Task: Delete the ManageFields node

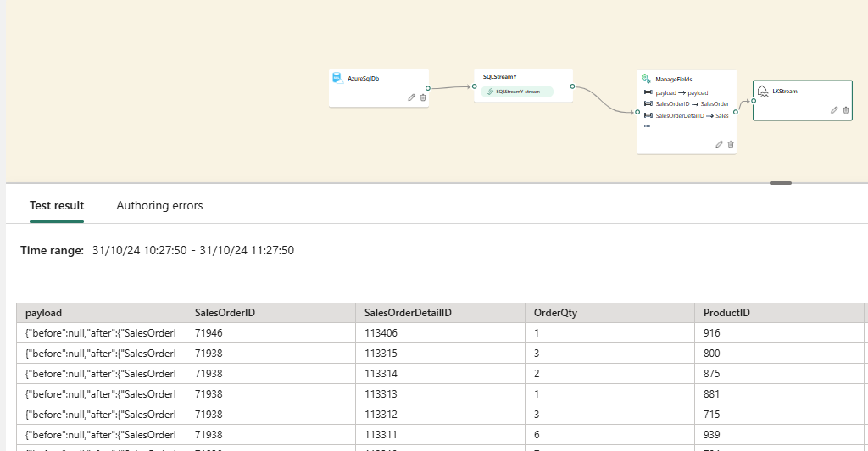Action: tap(731, 144)
